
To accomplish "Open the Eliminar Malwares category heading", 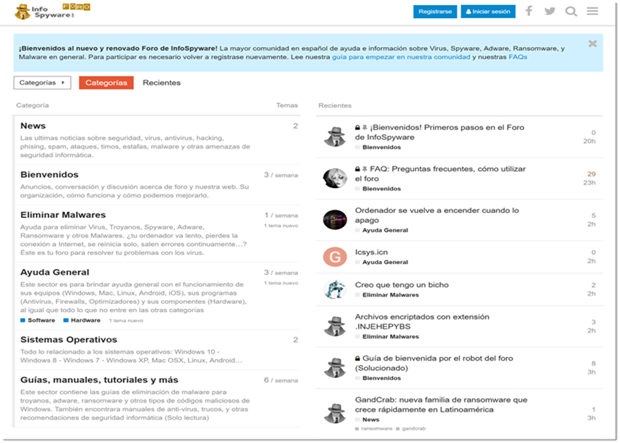I will coord(63,215).
